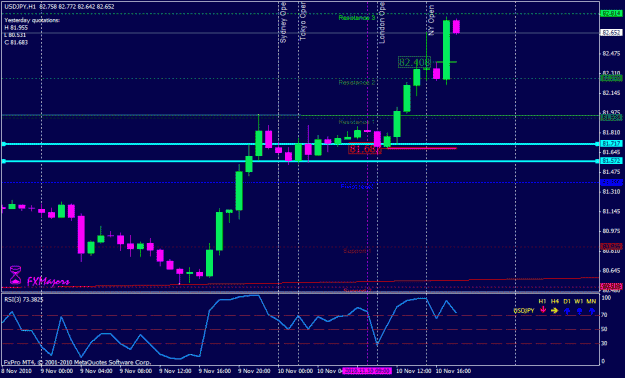Image resolution: width=625 pixels, height=378 pixels.
Task: Click the Support 1 level label
Action: coord(357,251)
